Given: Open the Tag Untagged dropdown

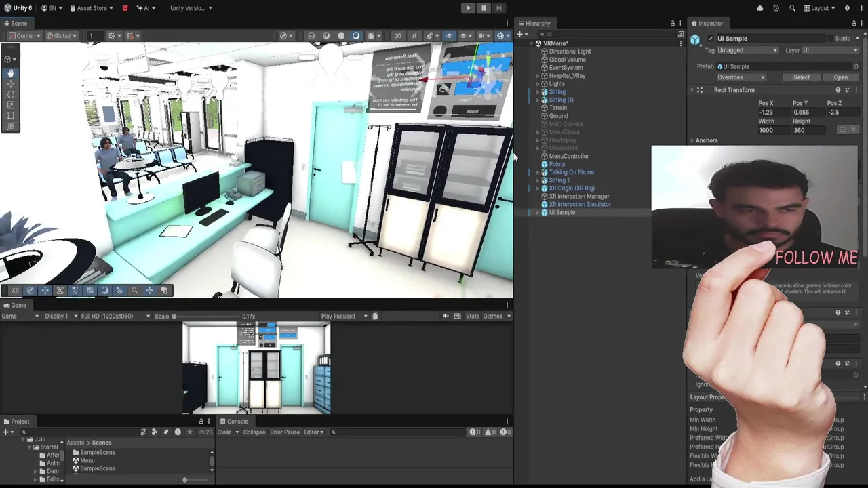Looking at the screenshot, I should (747, 50).
